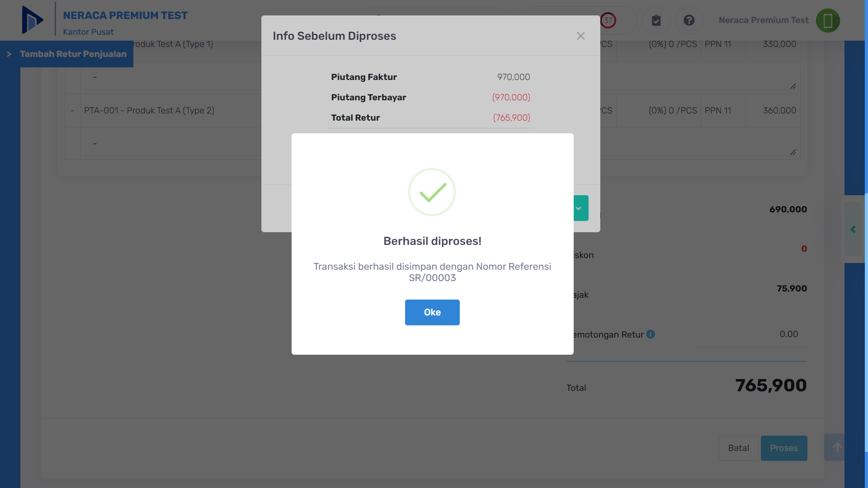Click the Oke button

[432, 312]
